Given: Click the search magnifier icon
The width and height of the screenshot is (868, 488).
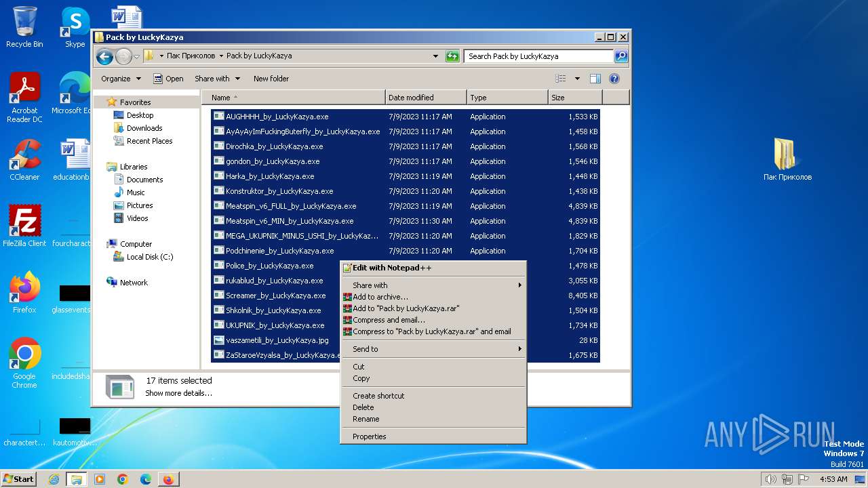Looking at the screenshot, I should coord(620,56).
